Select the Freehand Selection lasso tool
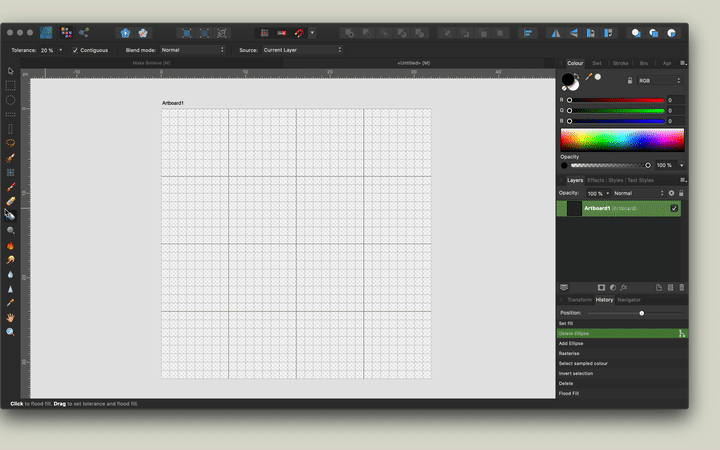 click(10, 143)
